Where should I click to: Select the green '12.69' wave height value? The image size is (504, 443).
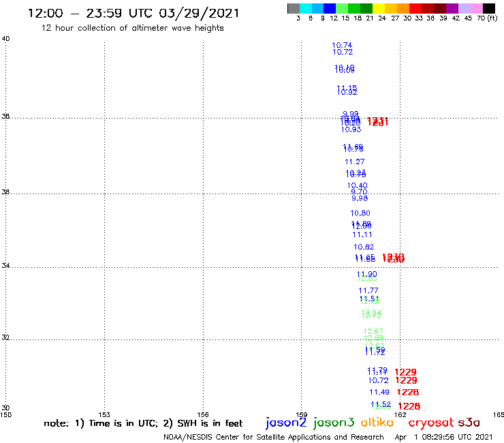tap(374, 338)
